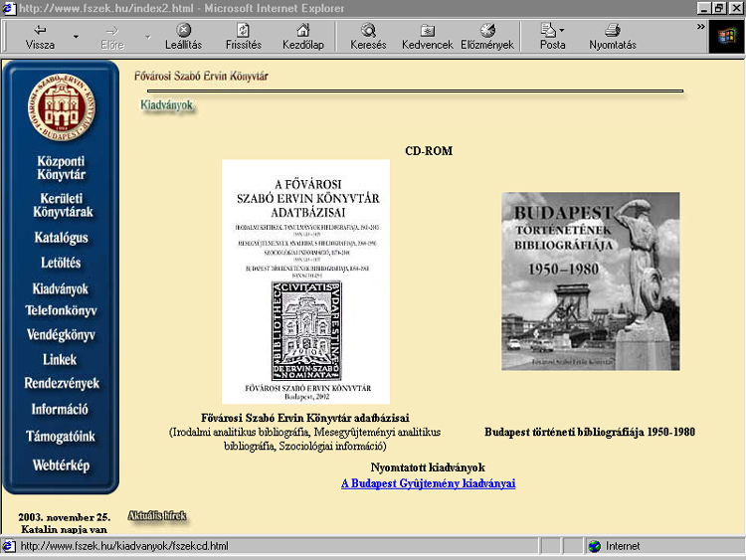Open Központi Könyvtár in the sidebar
The image size is (746, 560).
(61, 168)
